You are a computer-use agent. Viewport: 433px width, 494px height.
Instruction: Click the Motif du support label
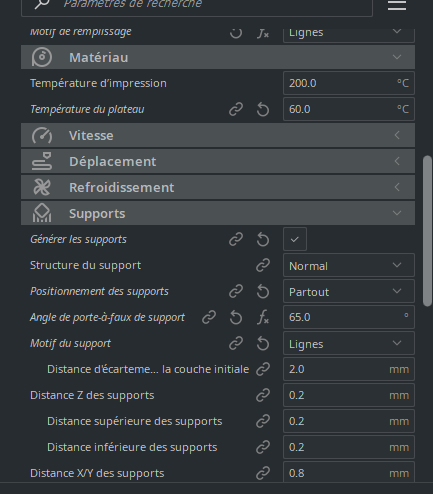coord(70,343)
